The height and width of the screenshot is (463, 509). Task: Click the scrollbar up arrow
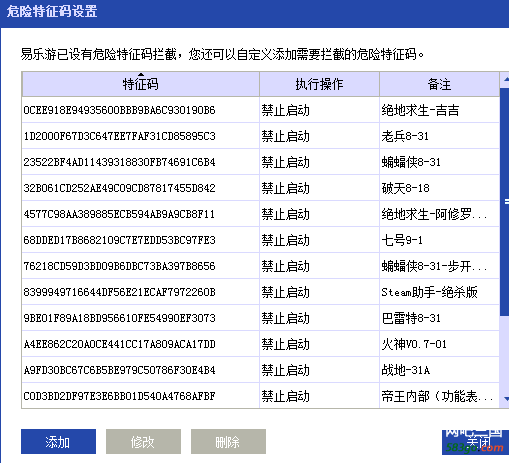(506, 79)
